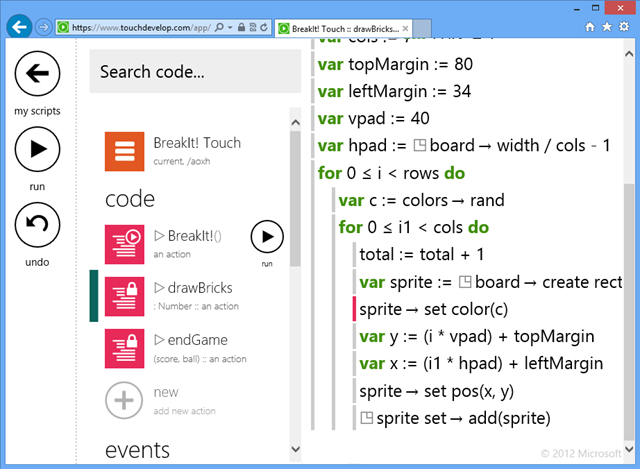Run the BreakIt!() action
This screenshot has height=469, width=640.
tap(267, 237)
